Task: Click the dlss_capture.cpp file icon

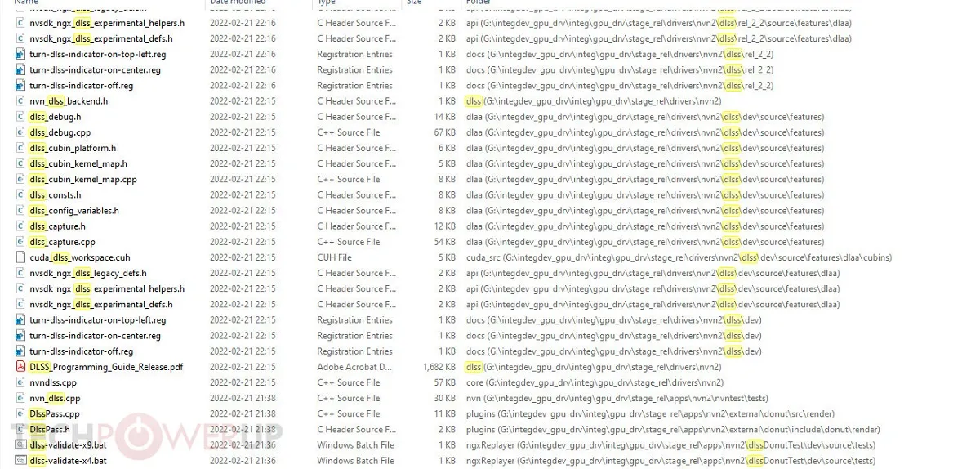Action: pos(21,242)
